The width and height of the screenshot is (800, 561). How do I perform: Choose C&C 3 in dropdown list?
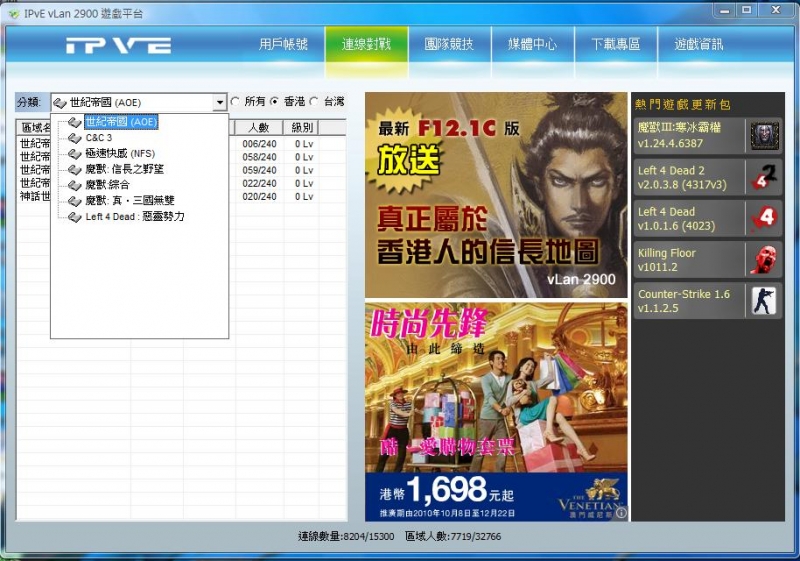click(x=98, y=138)
